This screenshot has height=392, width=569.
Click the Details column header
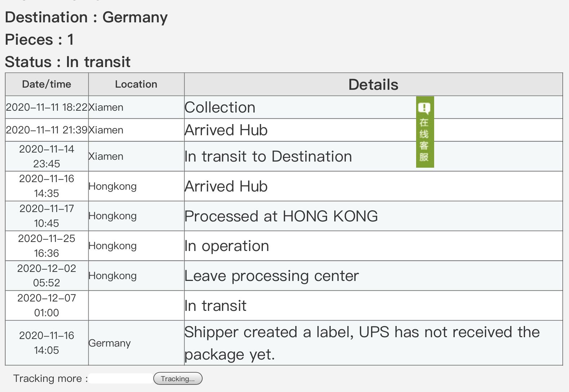[x=373, y=85]
